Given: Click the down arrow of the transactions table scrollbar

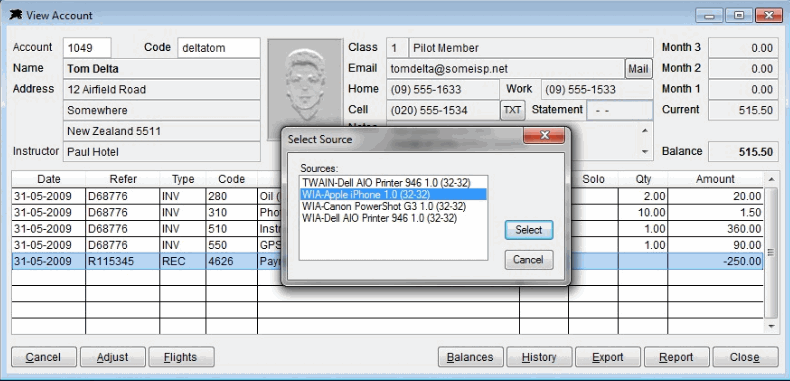Looking at the screenshot, I should tap(771, 327).
